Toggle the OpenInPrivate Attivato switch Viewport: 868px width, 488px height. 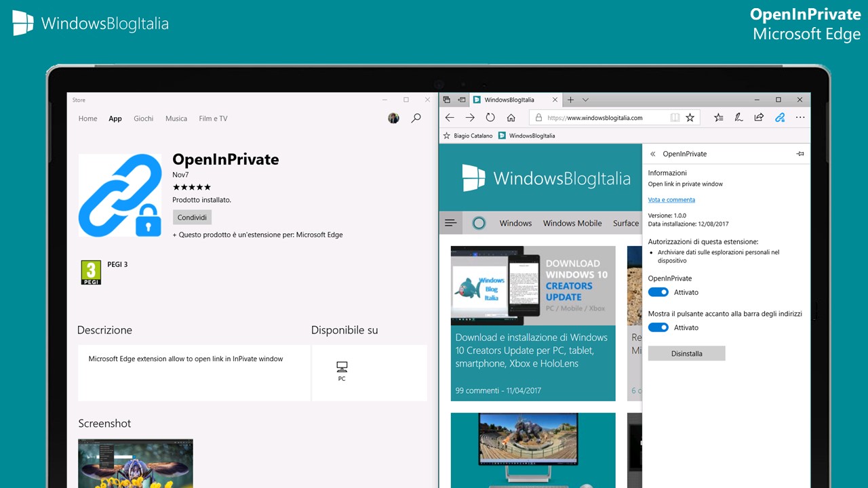658,292
